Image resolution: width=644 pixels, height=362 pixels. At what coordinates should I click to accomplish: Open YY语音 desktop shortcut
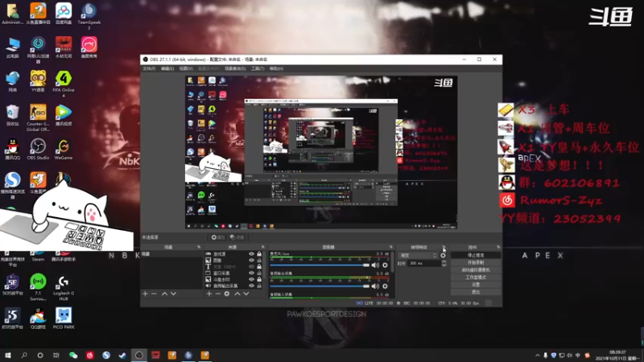(38, 81)
